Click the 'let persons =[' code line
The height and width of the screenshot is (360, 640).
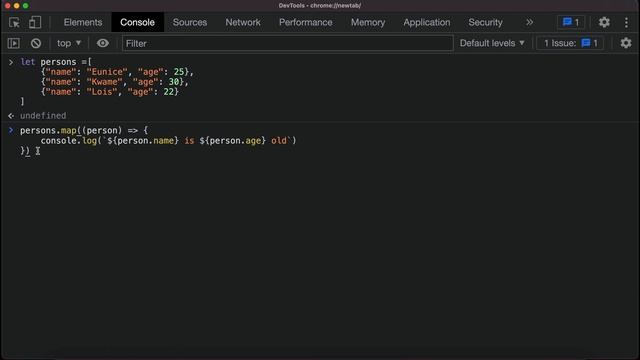[56, 62]
